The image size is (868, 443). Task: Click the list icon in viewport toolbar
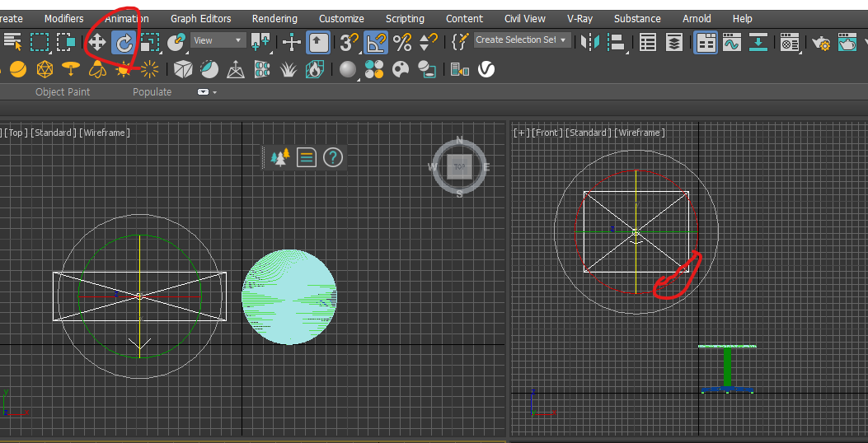click(306, 158)
